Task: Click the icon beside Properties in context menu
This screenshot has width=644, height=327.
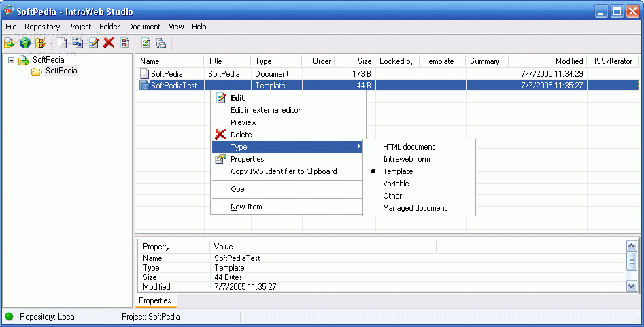Action: (220, 159)
